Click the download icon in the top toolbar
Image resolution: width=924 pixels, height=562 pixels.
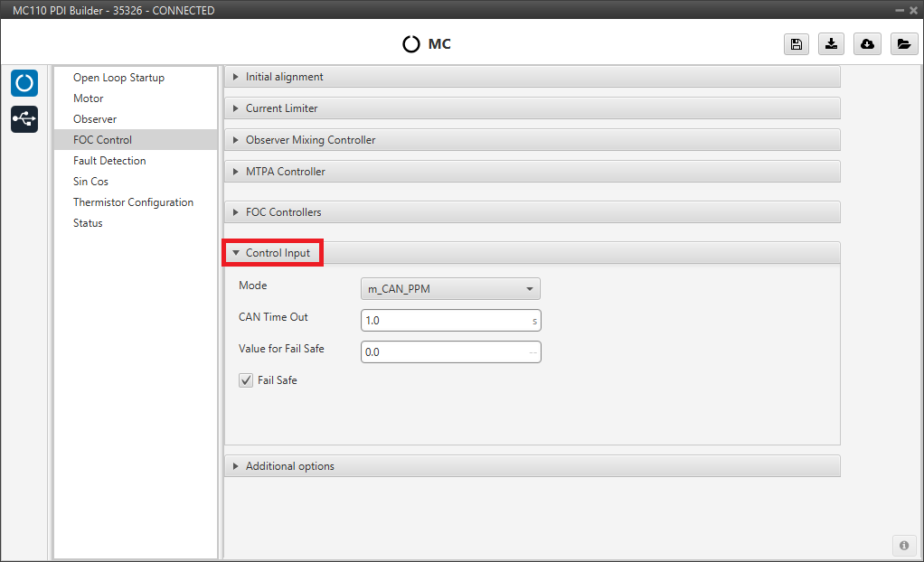click(x=831, y=44)
